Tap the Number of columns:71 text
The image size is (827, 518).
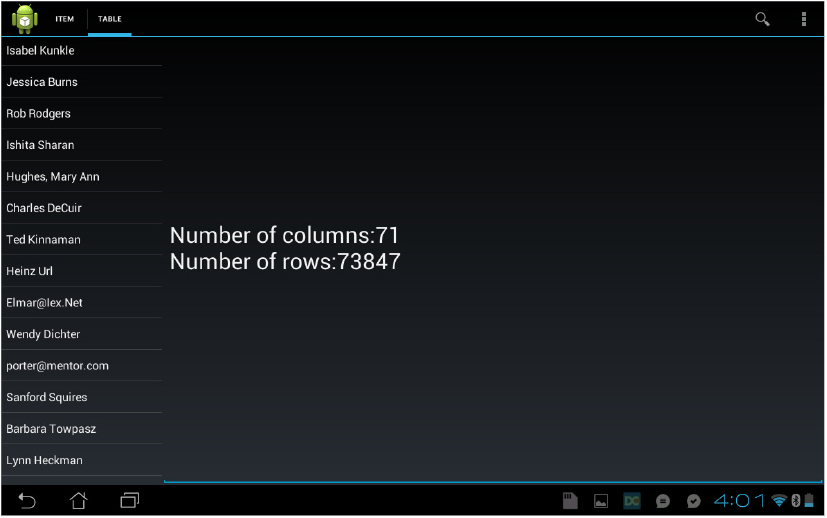pyautogui.click(x=284, y=235)
